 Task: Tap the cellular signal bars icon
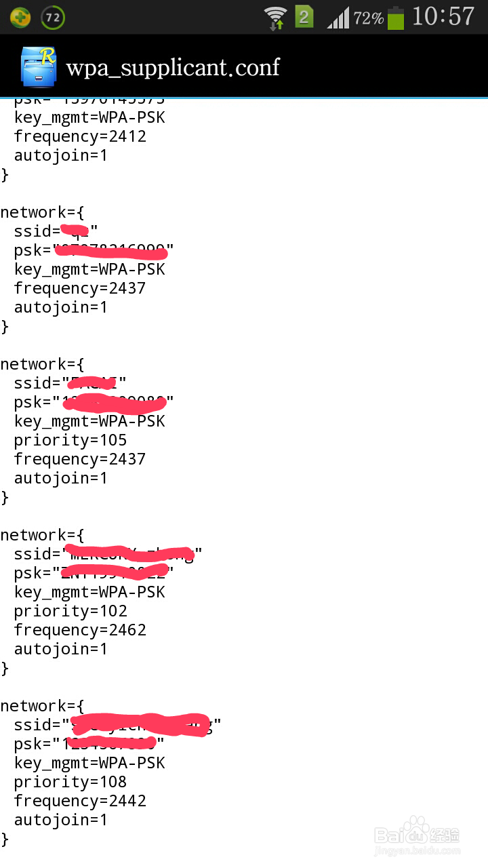(338, 18)
